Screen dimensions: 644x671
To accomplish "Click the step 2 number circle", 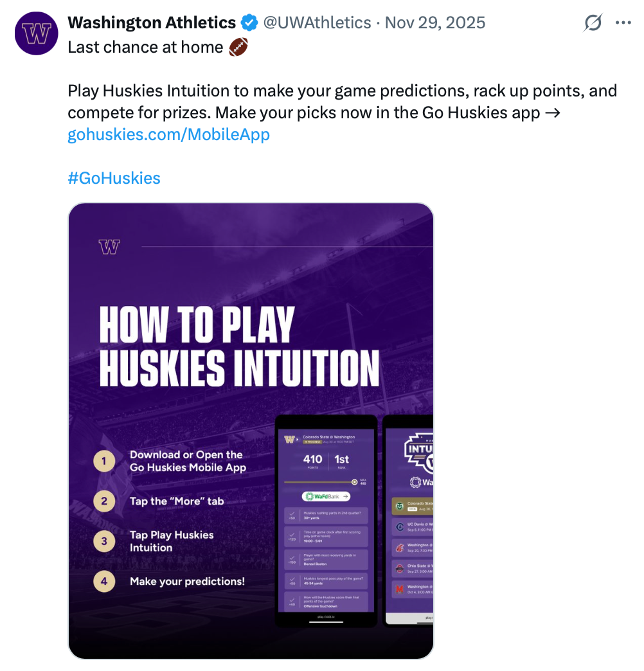I will pyautogui.click(x=104, y=501).
